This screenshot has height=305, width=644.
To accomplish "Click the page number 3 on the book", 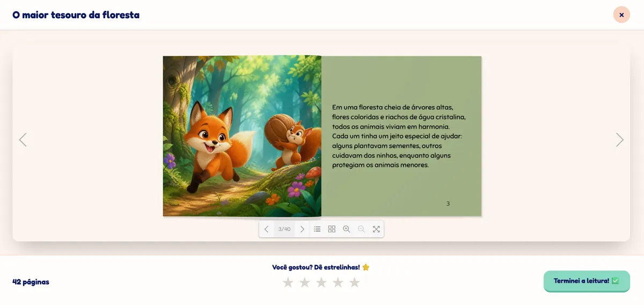I will point(448,204).
